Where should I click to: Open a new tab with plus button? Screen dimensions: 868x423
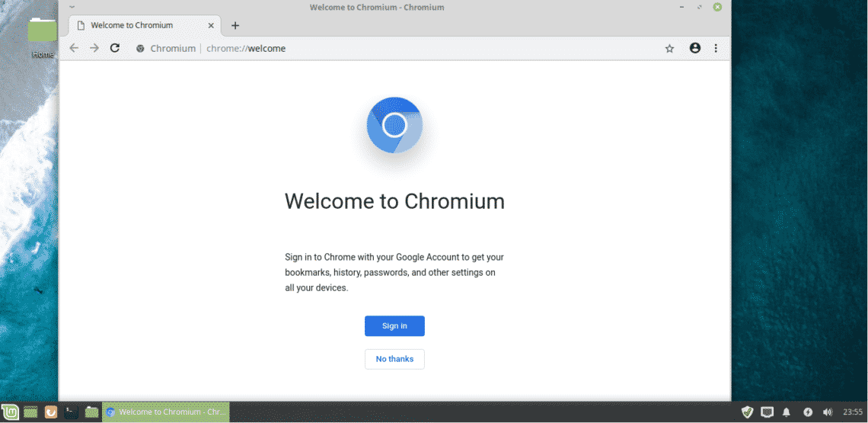pos(235,25)
